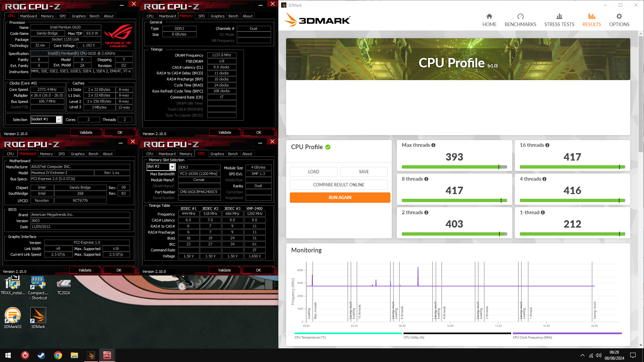Image resolution: width=644 pixels, height=362 pixels.
Task: Open the STRESS TESTS chart icon
Action: click(559, 16)
